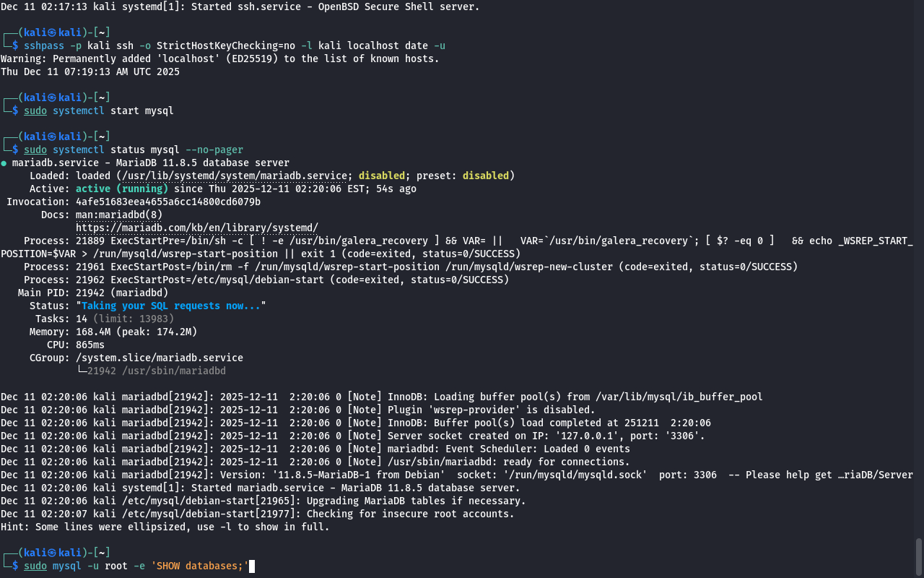Open the mariadb.com systemd documentation URL
Viewport: 924px width, 578px height.
point(196,228)
